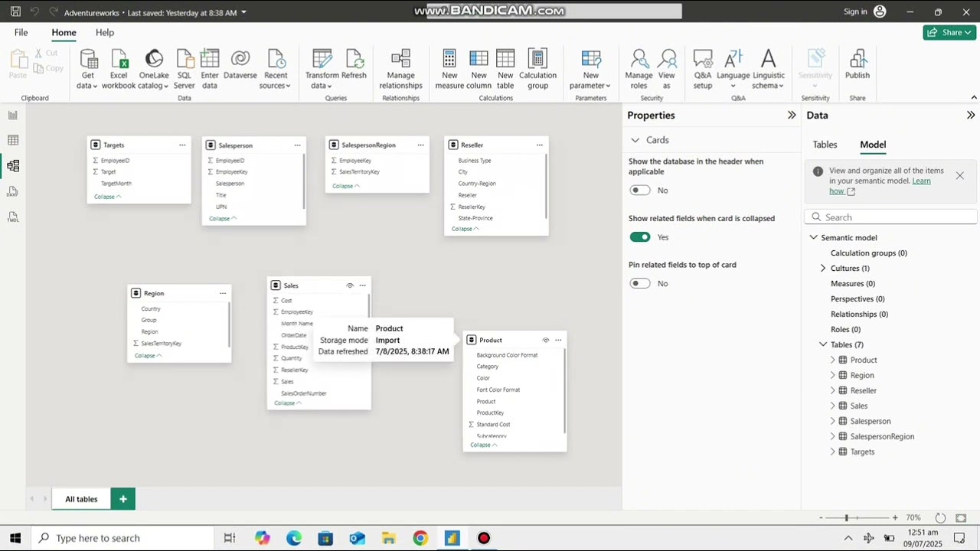Open TMDL view in sidebar
The height and width of the screenshot is (551, 980).
pos(13,217)
